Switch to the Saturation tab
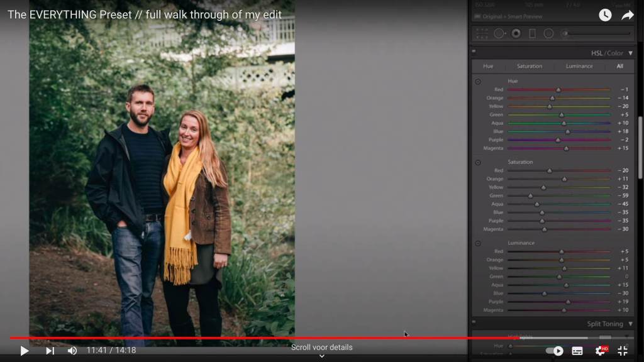The height and width of the screenshot is (362, 644). (x=530, y=66)
